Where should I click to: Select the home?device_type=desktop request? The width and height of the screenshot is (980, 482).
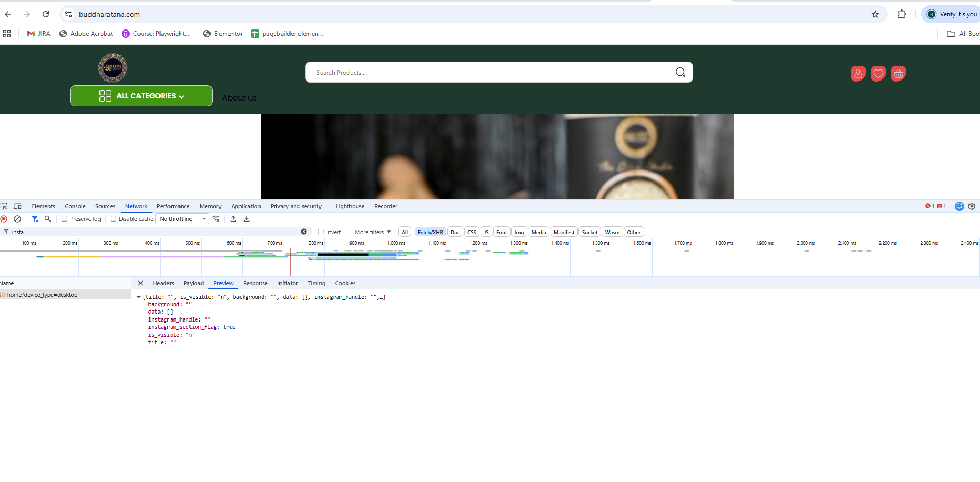point(65,295)
